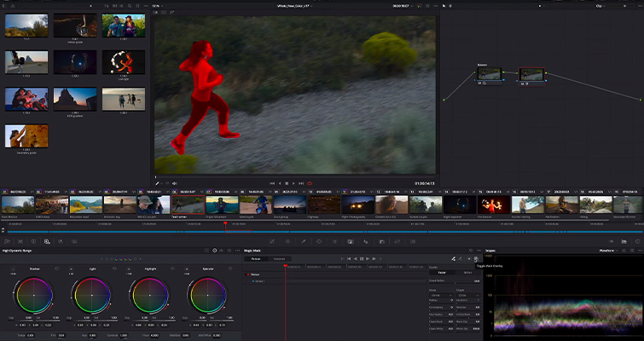Select the Better quality option
Screen dimensions: 644x341
click(x=467, y=273)
